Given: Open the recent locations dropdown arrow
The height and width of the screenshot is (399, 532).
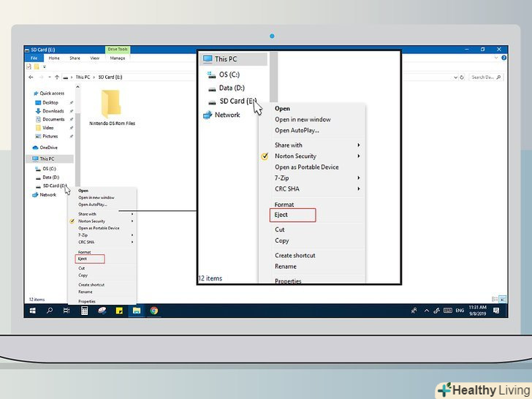Looking at the screenshot, I should click(50, 77).
